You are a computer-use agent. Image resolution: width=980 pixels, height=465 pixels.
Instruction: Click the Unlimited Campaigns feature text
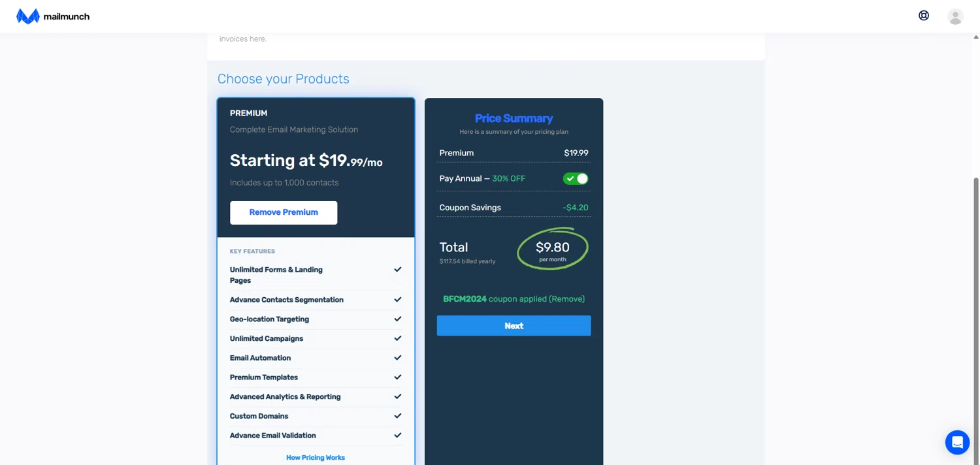pyautogui.click(x=267, y=338)
